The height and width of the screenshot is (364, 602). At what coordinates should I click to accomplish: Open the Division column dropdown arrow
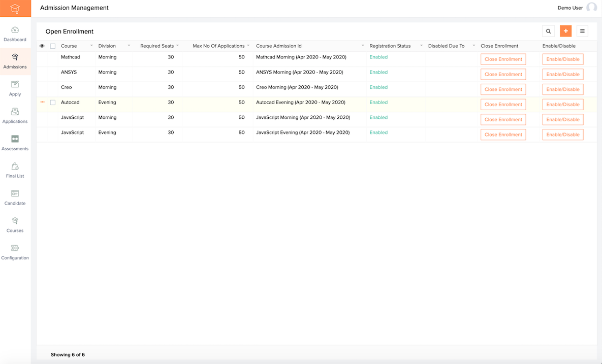pos(129,46)
